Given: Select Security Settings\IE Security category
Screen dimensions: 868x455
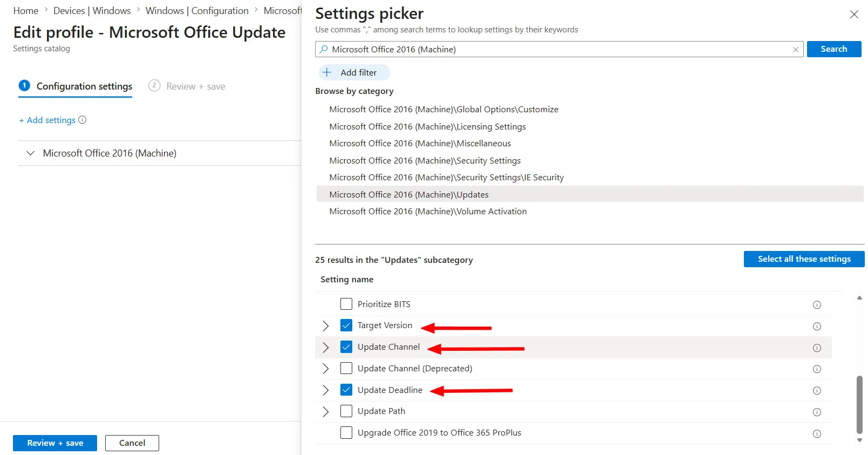Looking at the screenshot, I should (447, 178).
